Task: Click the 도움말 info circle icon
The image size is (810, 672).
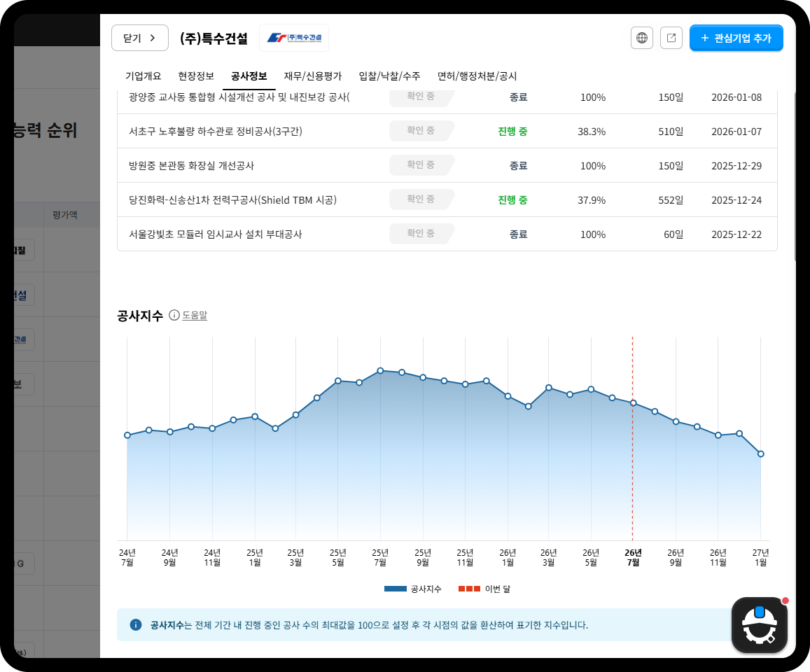Action: coord(174,315)
